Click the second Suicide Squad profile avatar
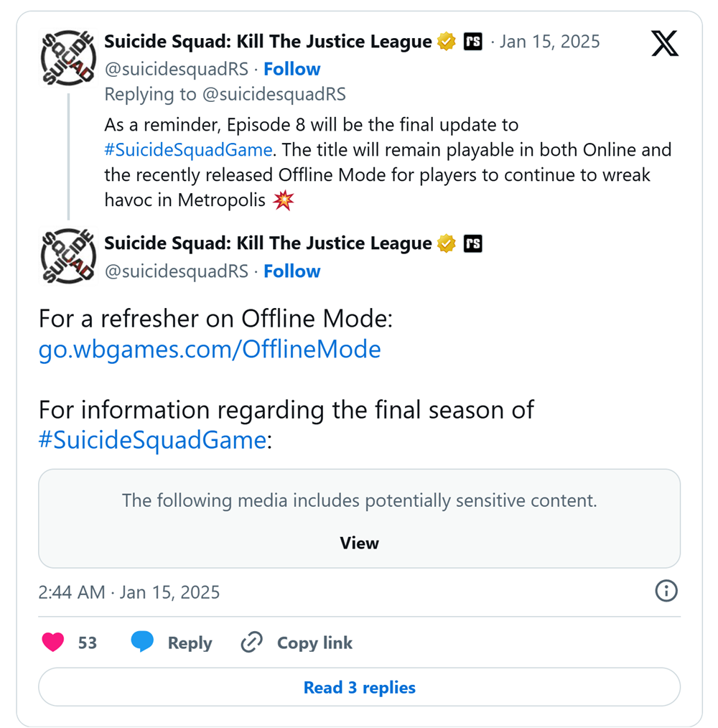The height and width of the screenshot is (728, 718). tap(67, 256)
